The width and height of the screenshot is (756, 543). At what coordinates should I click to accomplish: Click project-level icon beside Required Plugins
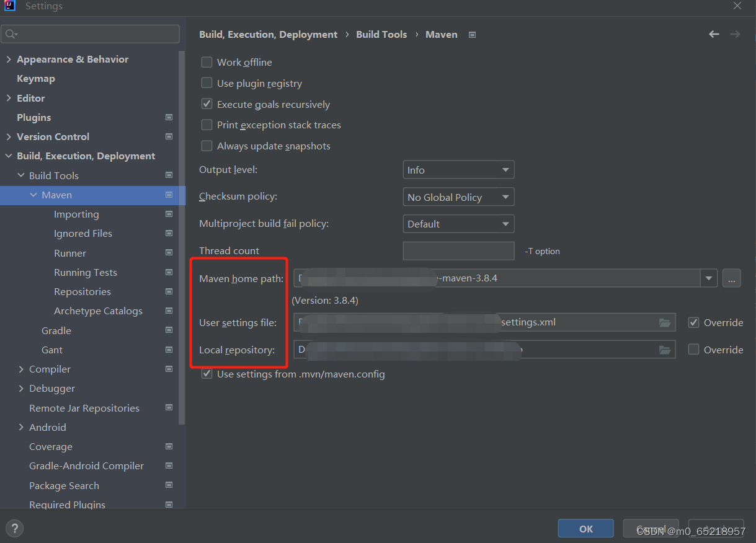(x=169, y=505)
